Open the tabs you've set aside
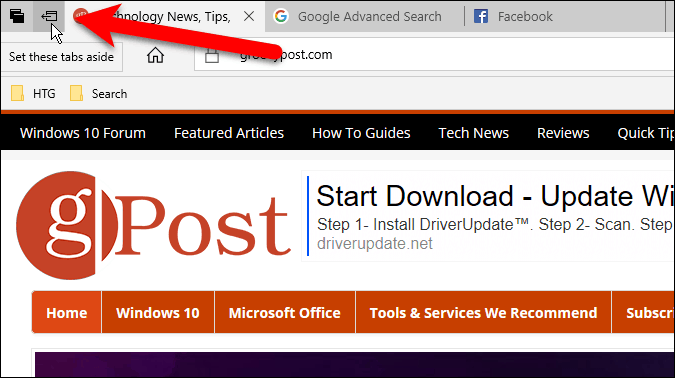Viewport: 675px width, 378px height. click(x=17, y=16)
